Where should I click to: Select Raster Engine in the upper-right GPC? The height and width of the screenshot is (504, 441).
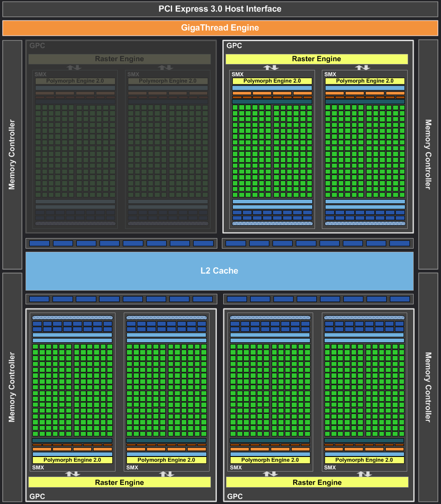316,59
